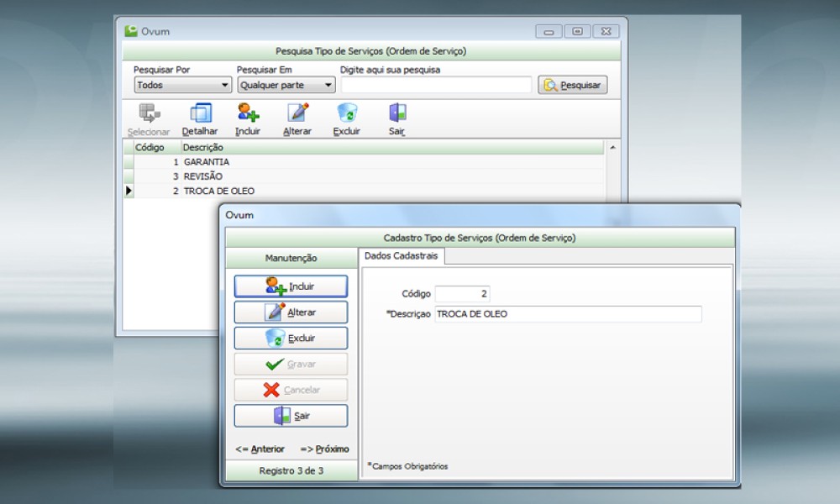Select the Dados Cadastrais tab

pos(401,255)
